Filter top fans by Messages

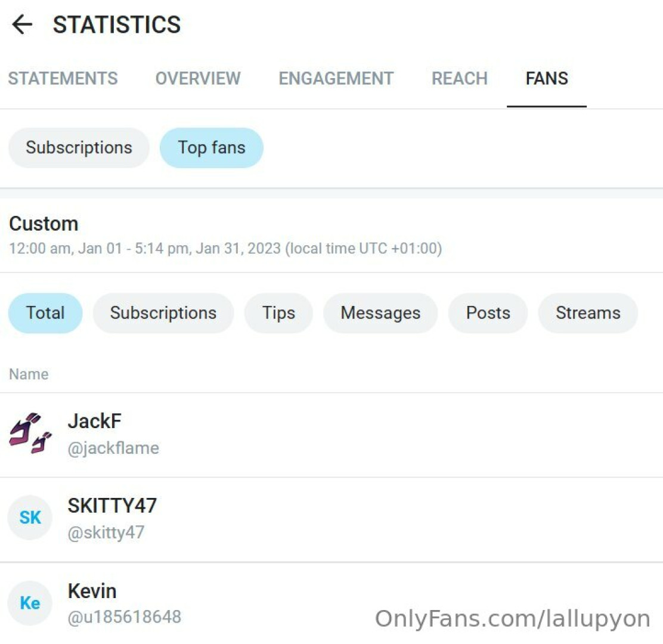380,313
